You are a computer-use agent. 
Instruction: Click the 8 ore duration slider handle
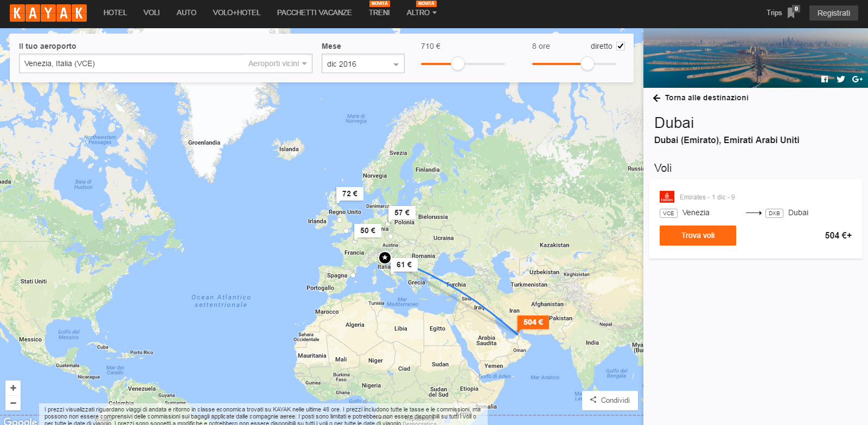588,64
